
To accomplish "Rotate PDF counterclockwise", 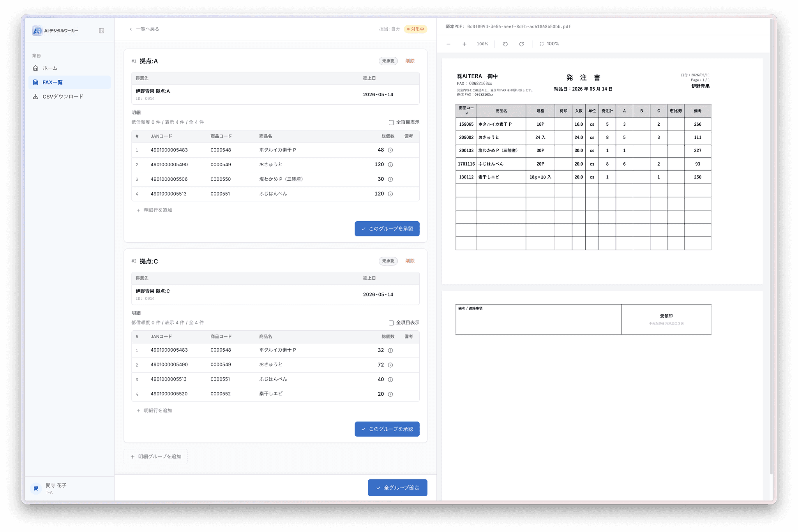I will [x=505, y=44].
